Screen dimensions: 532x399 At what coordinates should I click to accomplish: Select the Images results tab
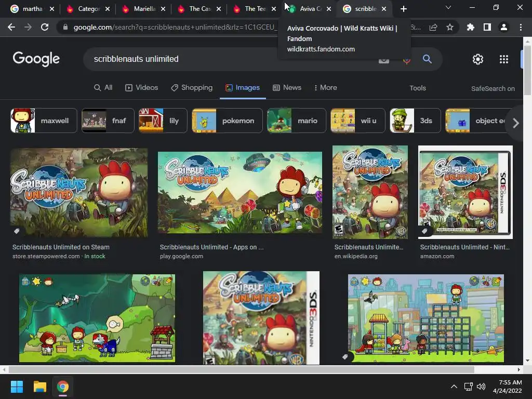point(243,87)
